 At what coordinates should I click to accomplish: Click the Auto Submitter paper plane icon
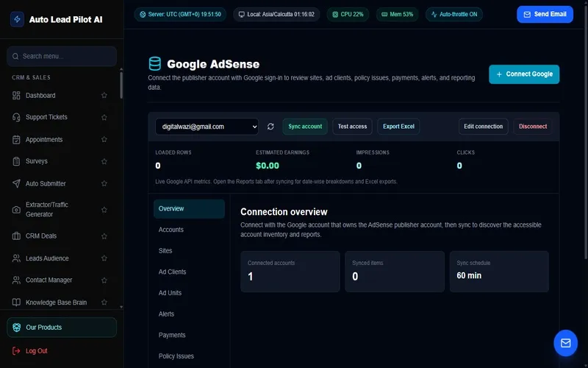16,183
